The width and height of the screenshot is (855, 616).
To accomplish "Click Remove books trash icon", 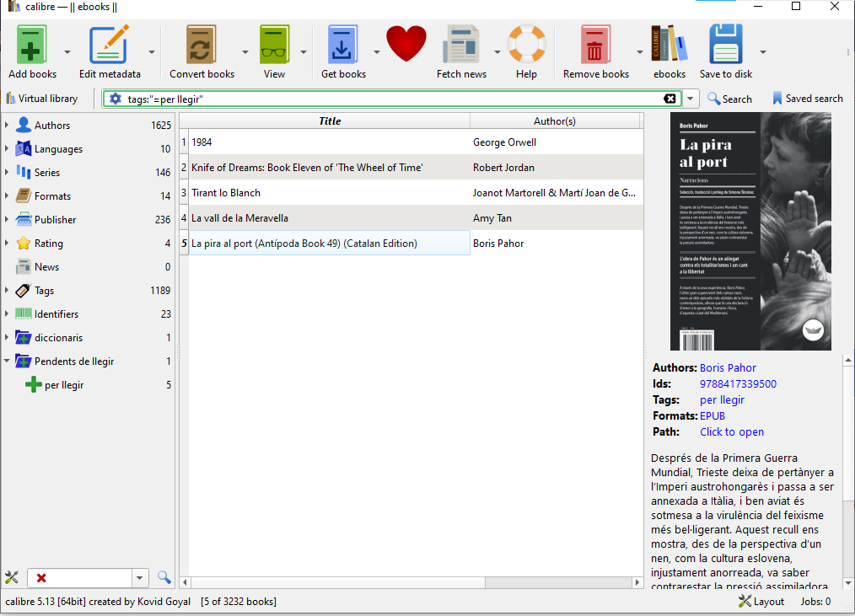I will click(x=595, y=44).
